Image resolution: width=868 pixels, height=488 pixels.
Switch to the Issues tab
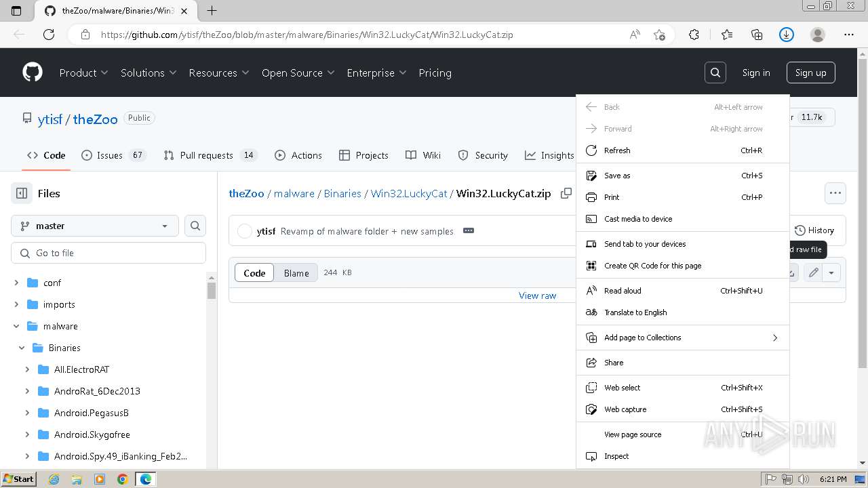[x=114, y=155]
